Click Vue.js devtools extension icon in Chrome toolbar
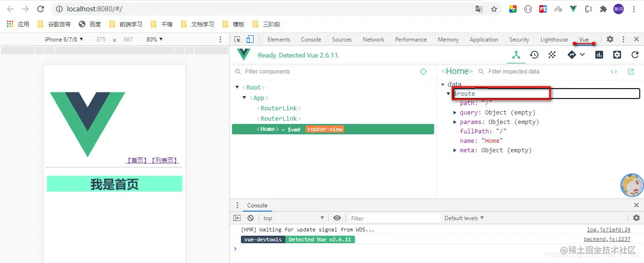Screen dimensions: 644x263 pos(573,9)
